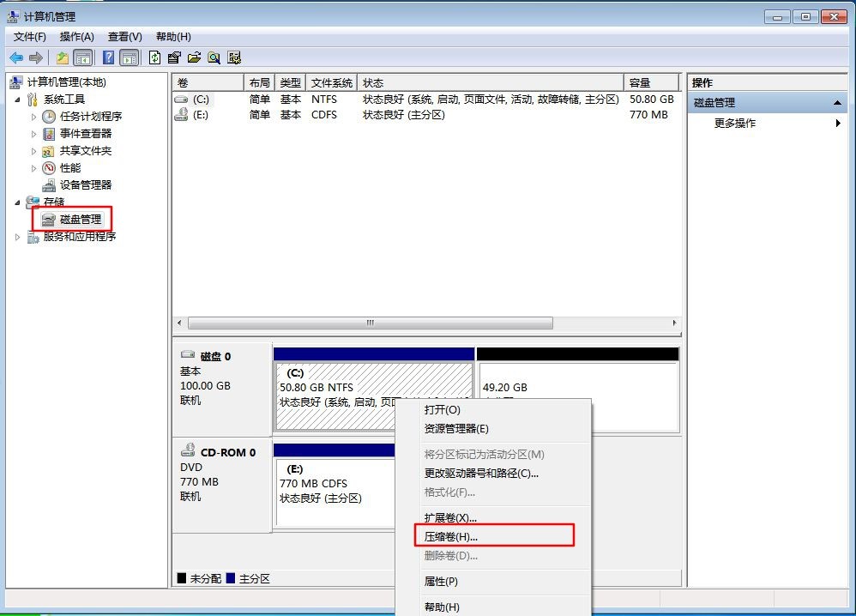
Task: Expand the 任务计划程序 node arrow
Action: tap(33, 117)
